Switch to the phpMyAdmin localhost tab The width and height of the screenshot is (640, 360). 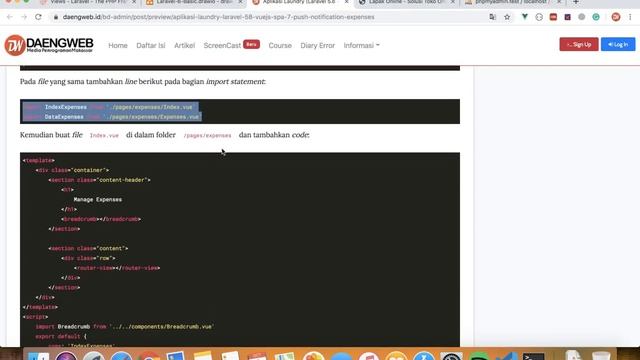point(512,2)
